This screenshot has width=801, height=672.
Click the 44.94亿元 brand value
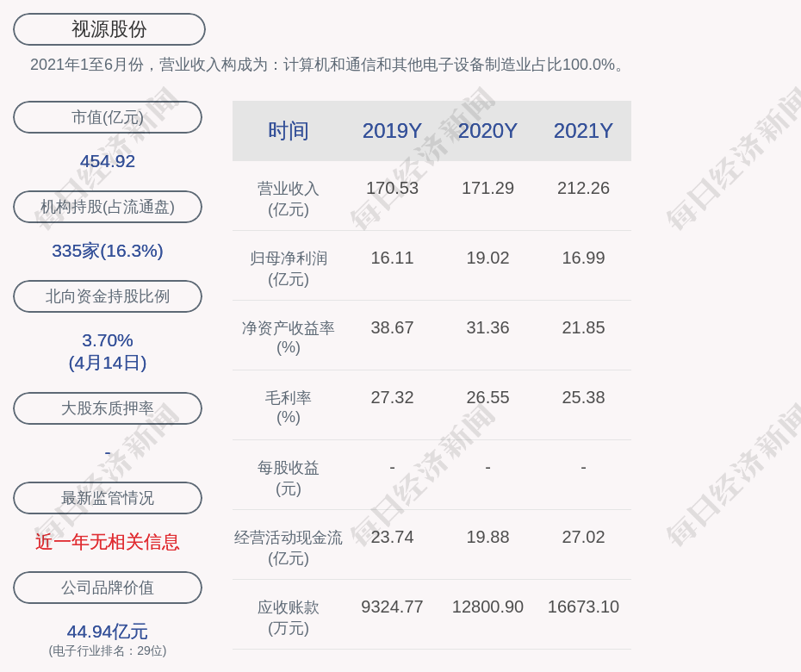pos(108,632)
